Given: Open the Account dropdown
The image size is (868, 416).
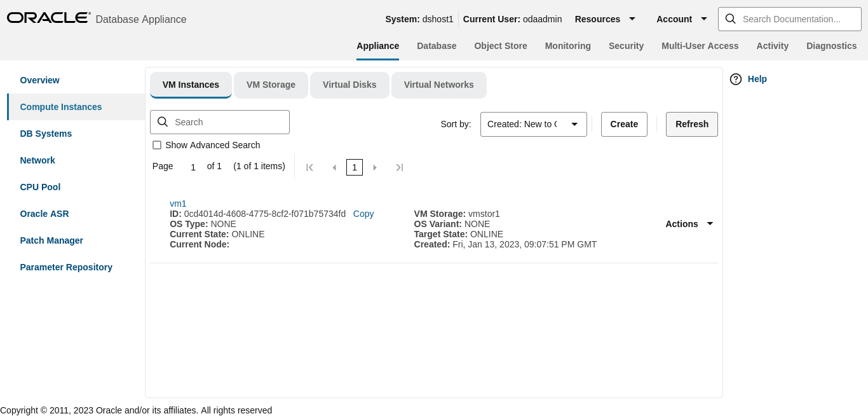Looking at the screenshot, I should (x=681, y=18).
